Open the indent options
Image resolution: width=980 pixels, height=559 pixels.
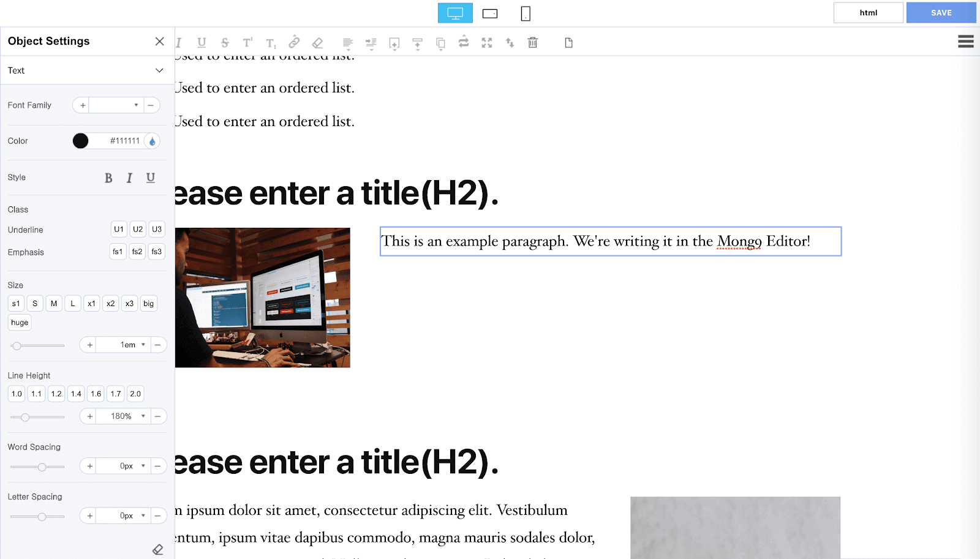pyautogui.click(x=371, y=43)
